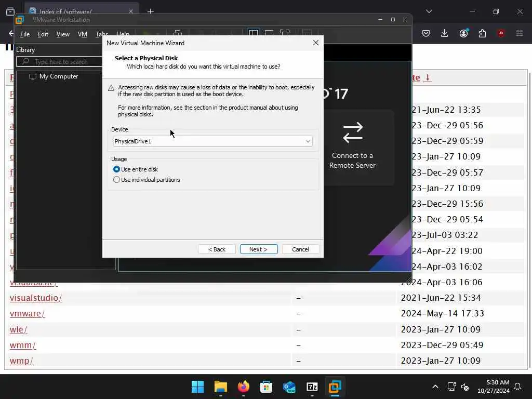Click the VMware Workstation title bar icon
The image size is (532, 399).
(x=20, y=20)
